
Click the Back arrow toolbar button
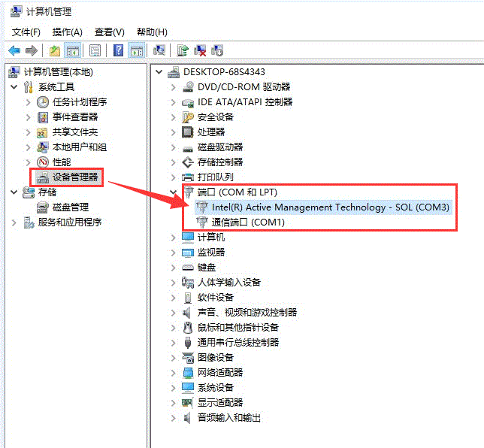tap(14, 50)
